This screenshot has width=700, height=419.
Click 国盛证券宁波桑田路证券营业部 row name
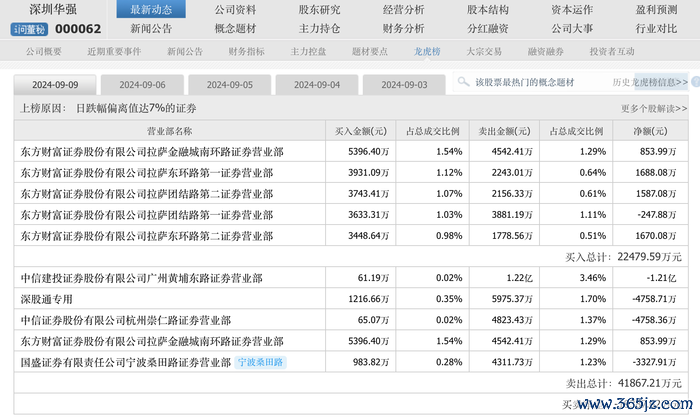125,362
